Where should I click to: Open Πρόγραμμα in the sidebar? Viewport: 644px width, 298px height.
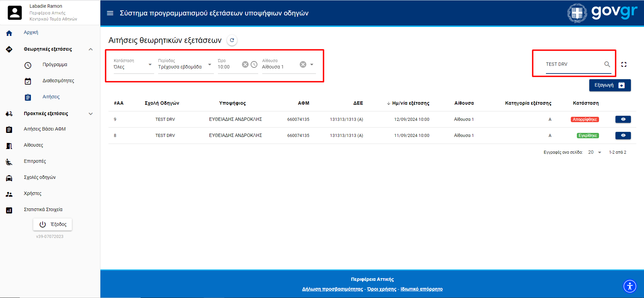tap(55, 65)
